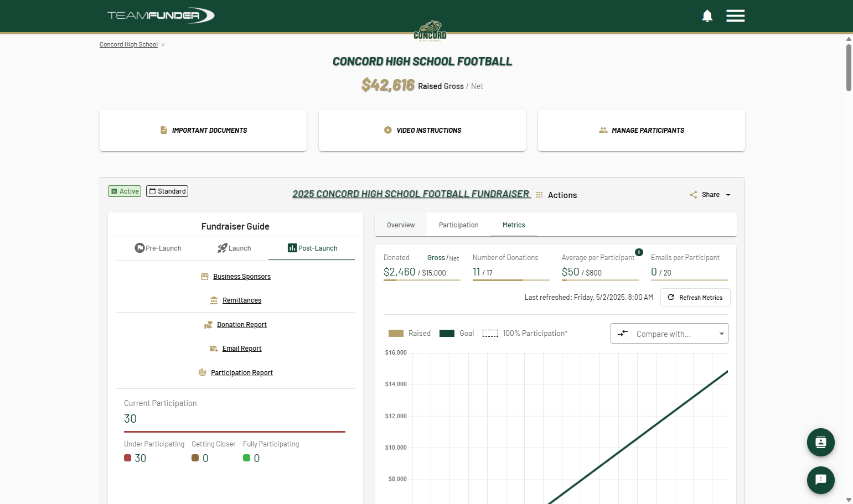Click the Average per Participant info icon
853x504 pixels.
639,252
